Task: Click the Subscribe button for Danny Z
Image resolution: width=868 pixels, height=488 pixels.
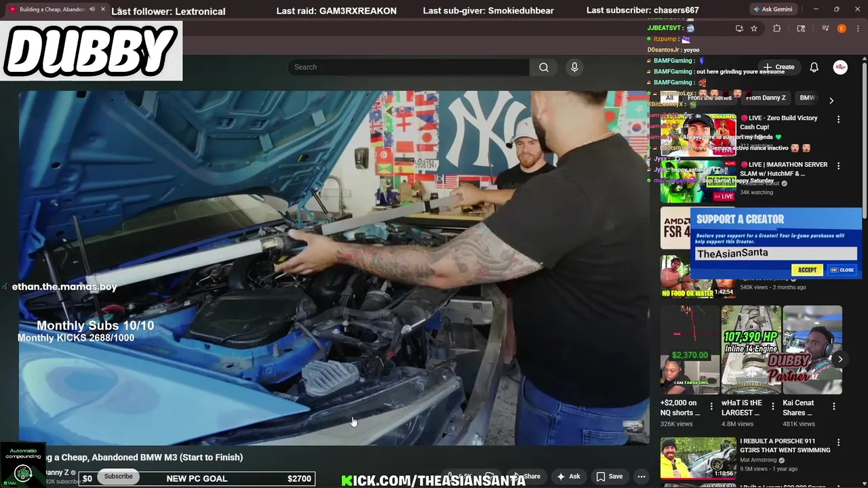Action: point(119,476)
